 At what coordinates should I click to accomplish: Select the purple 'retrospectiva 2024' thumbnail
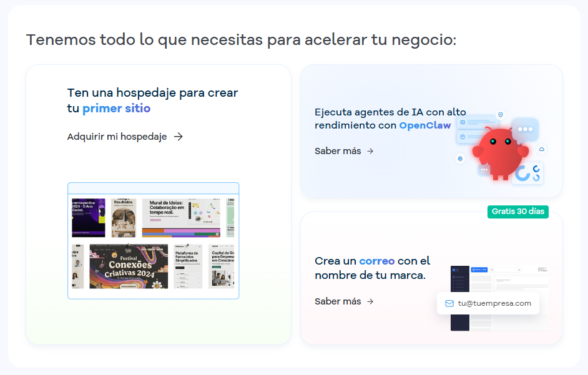click(x=89, y=218)
